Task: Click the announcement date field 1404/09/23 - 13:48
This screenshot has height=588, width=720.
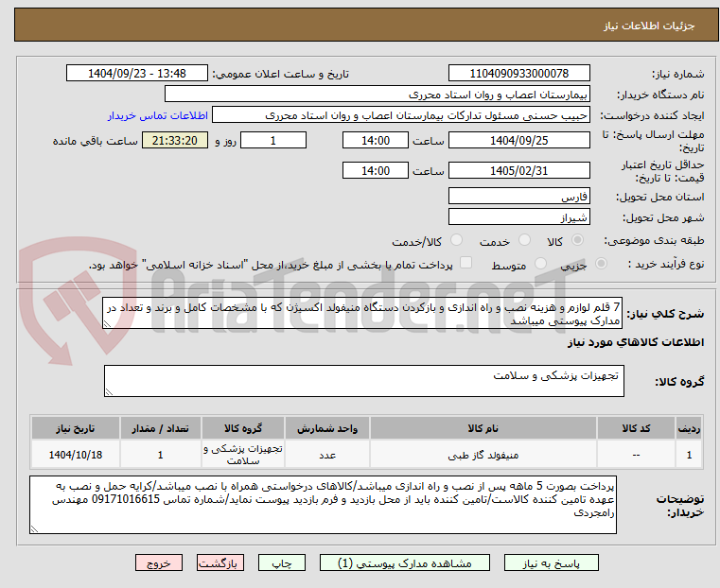Action: (137, 74)
